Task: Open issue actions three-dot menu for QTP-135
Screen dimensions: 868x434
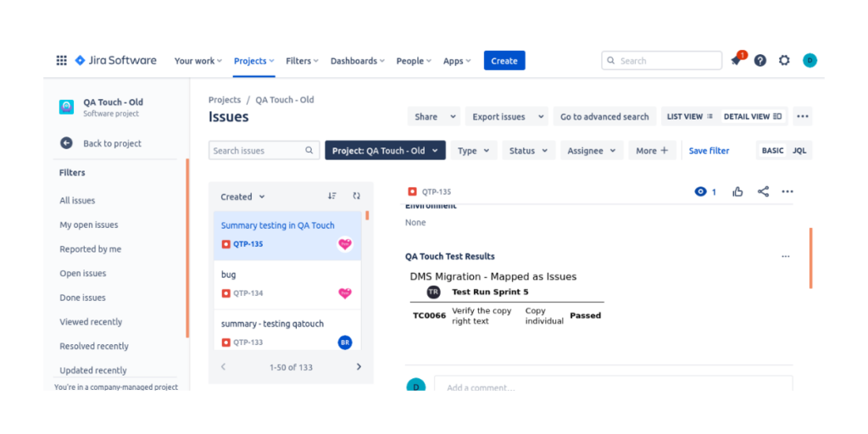Action: (x=787, y=192)
